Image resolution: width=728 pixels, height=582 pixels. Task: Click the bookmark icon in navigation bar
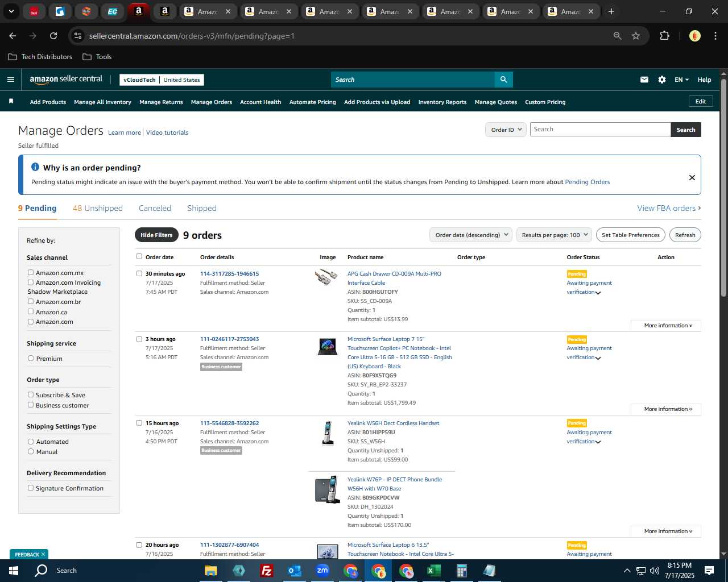pyautogui.click(x=11, y=101)
